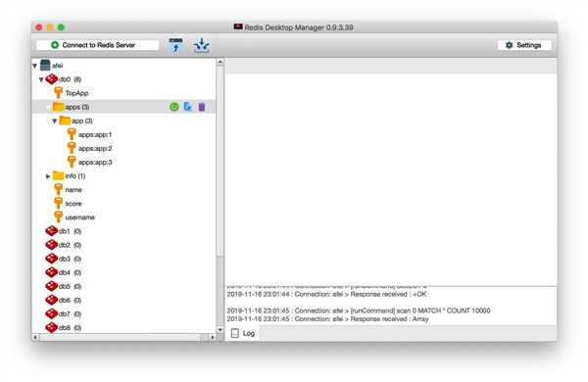
Task: Click the 'scan 0 MATCH * COUNT 10000' log line
Action: click(359, 310)
